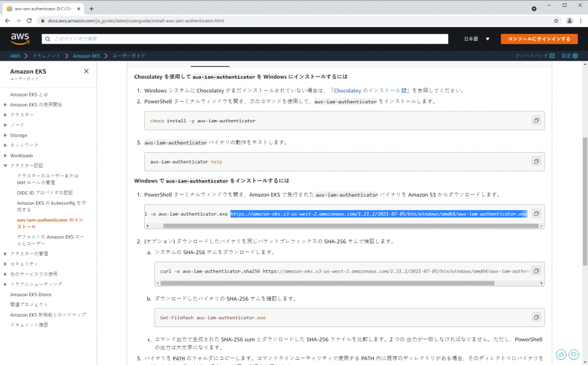Expand the セキュリティ sidebar section
The height and width of the screenshot is (365, 588).
(x=5, y=264)
